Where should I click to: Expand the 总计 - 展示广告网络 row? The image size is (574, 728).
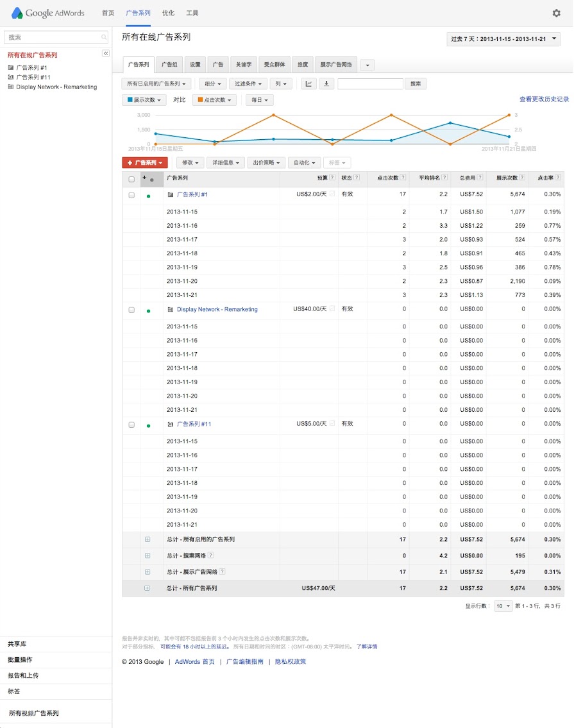(x=148, y=572)
